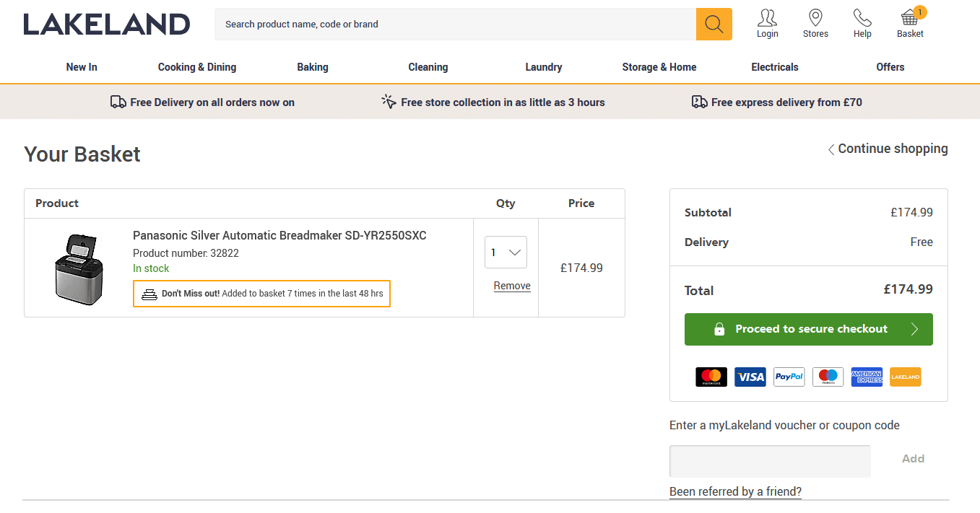Viewport: 980px width, 513px height.
Task: Click the breadmaker product thumbnail
Action: (x=78, y=268)
